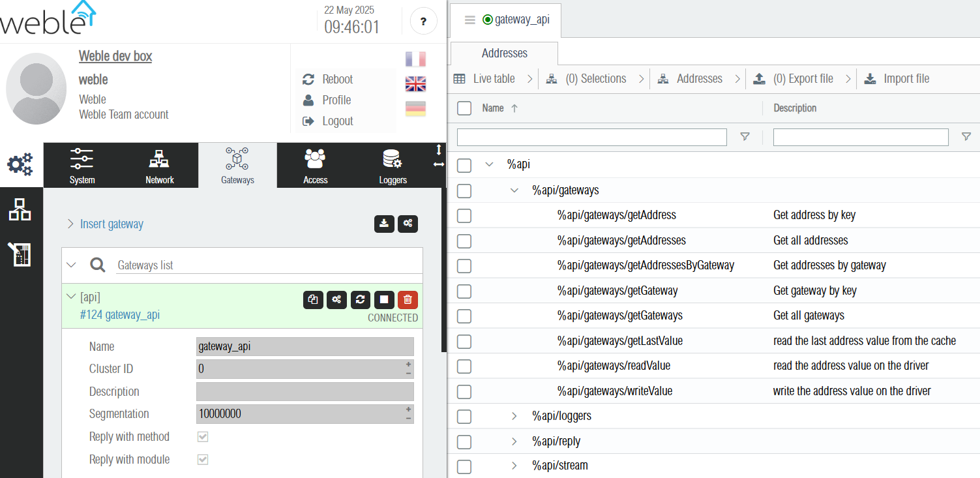Viewport: 980px width, 478px height.
Task: Expand the %api/loggers tree node
Action: (514, 416)
